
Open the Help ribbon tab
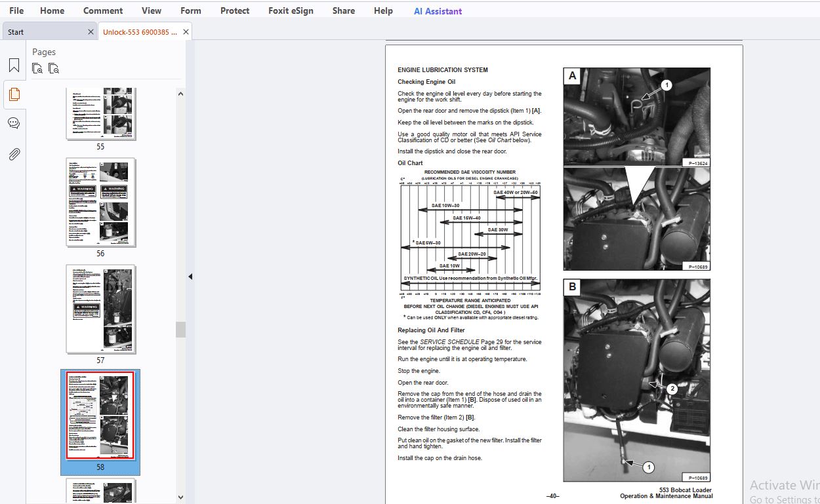click(383, 10)
